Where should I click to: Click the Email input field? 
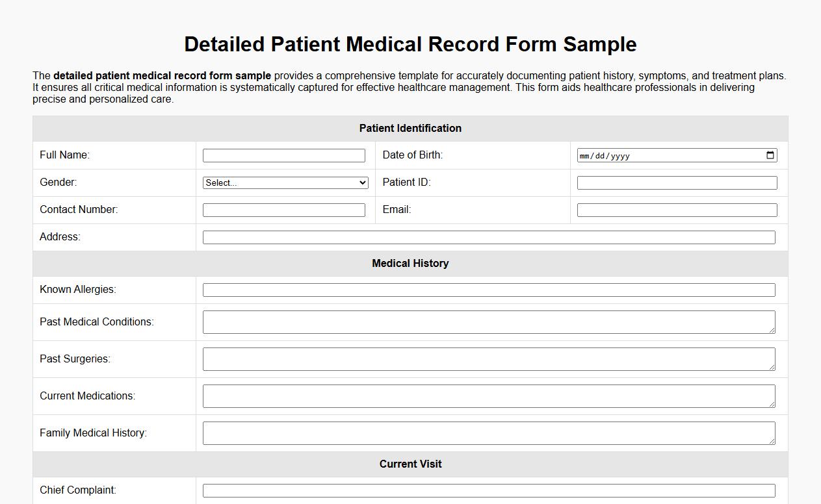(676, 210)
